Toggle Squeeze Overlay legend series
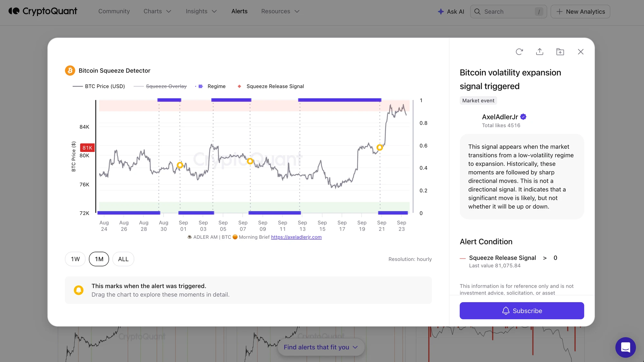 pyautogui.click(x=160, y=86)
